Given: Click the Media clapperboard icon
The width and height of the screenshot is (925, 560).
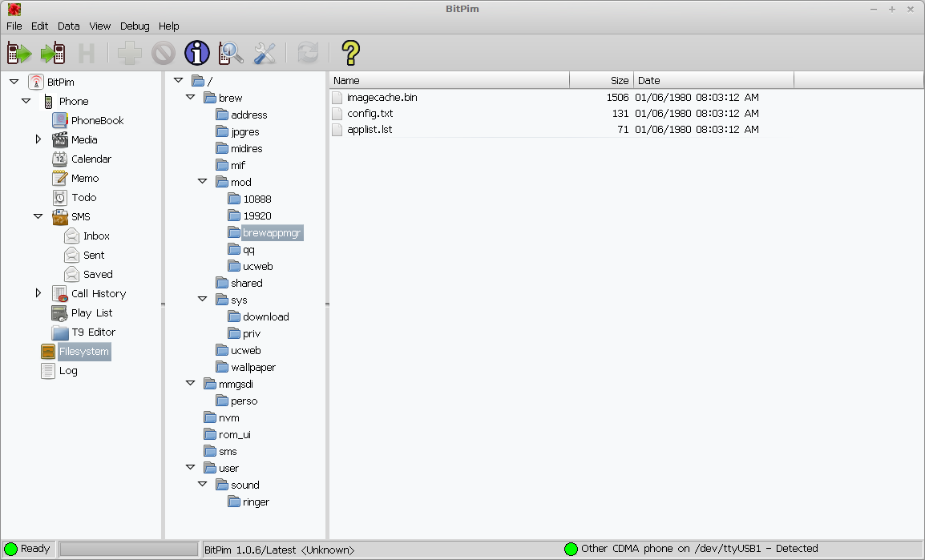Looking at the screenshot, I should [59, 139].
